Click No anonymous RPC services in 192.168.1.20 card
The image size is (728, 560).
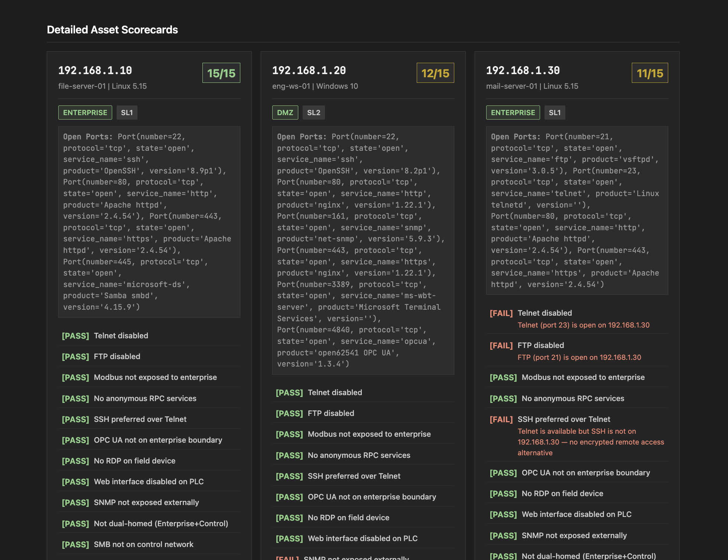(363, 455)
